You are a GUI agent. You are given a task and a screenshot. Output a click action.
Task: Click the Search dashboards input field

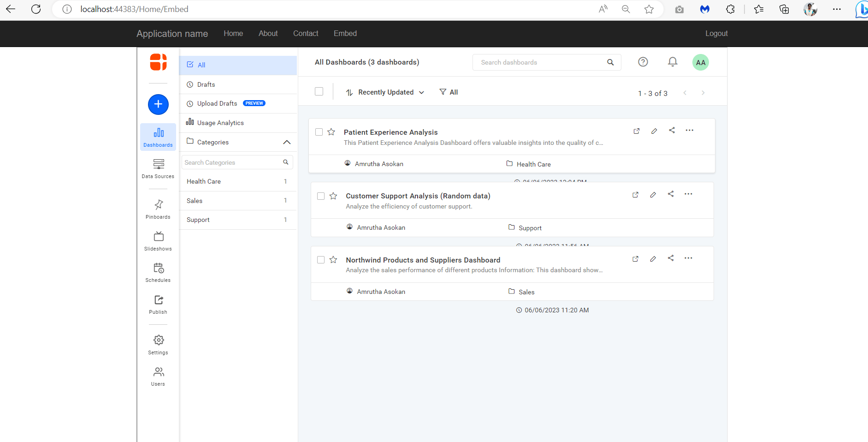pyautogui.click(x=539, y=62)
